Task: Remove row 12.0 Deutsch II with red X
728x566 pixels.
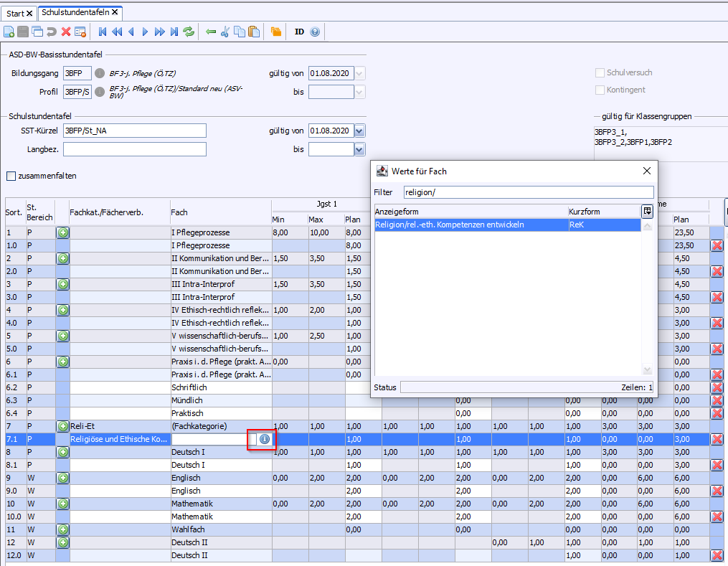Action: (x=716, y=555)
